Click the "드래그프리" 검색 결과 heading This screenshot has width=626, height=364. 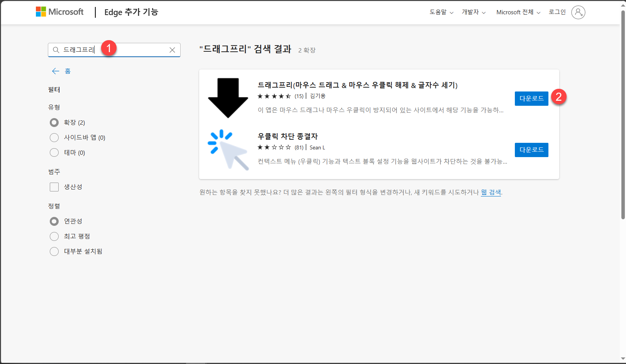pos(245,49)
